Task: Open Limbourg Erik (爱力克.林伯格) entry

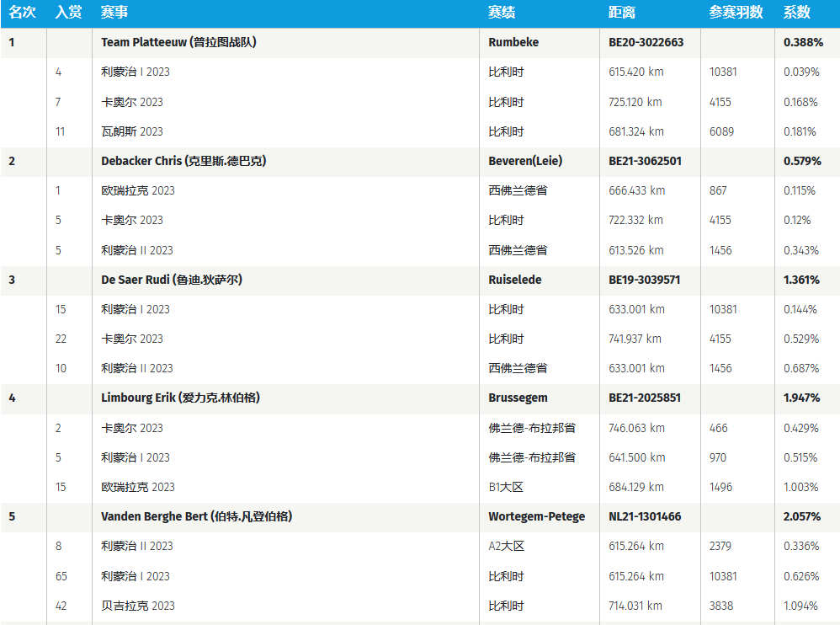Action: click(x=180, y=398)
